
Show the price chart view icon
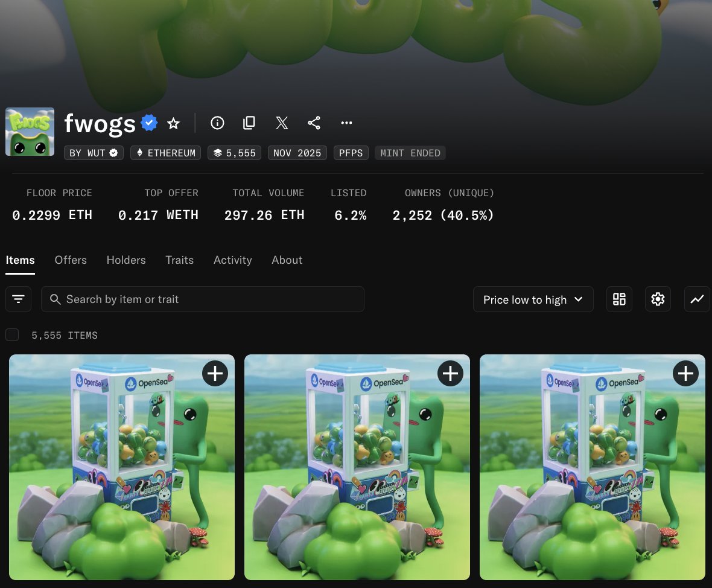click(x=697, y=299)
